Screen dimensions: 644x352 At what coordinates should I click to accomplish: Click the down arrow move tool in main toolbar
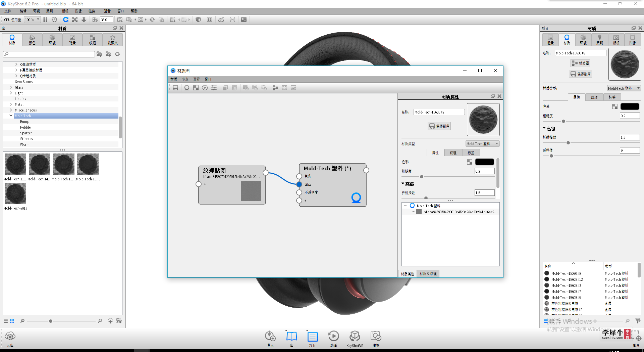[84, 19]
